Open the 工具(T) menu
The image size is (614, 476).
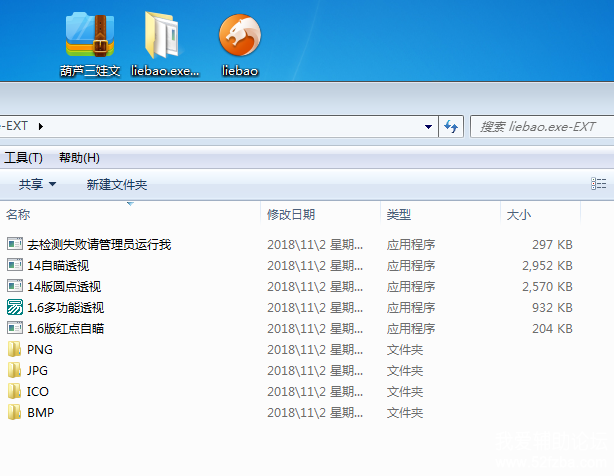(23, 158)
